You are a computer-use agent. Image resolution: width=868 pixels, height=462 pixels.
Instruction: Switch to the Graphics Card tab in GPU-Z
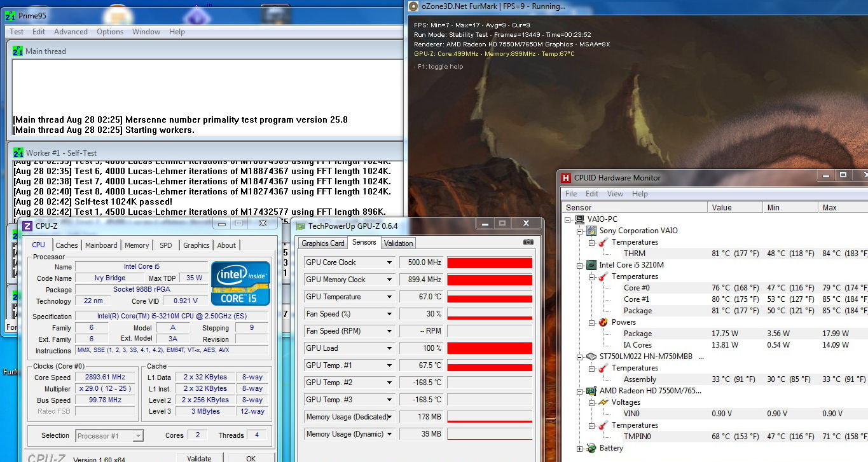(x=322, y=243)
